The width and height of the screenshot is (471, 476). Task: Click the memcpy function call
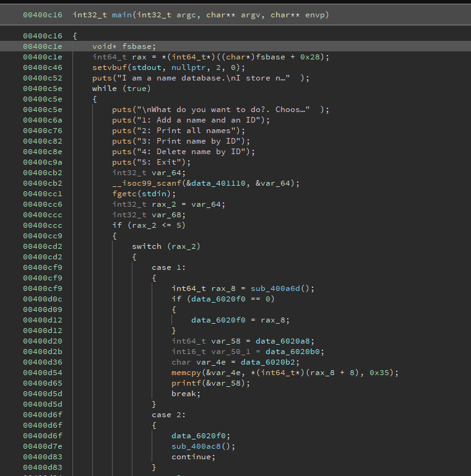coord(186,372)
